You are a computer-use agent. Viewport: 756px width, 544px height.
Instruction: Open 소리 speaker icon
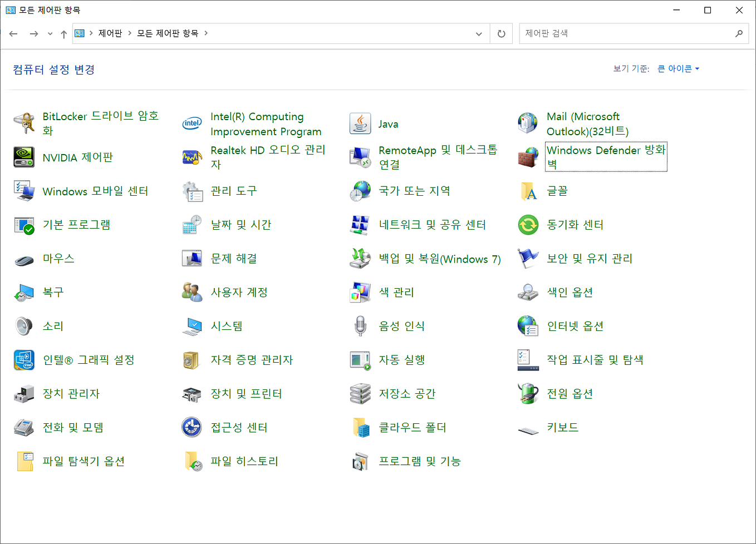coord(24,326)
